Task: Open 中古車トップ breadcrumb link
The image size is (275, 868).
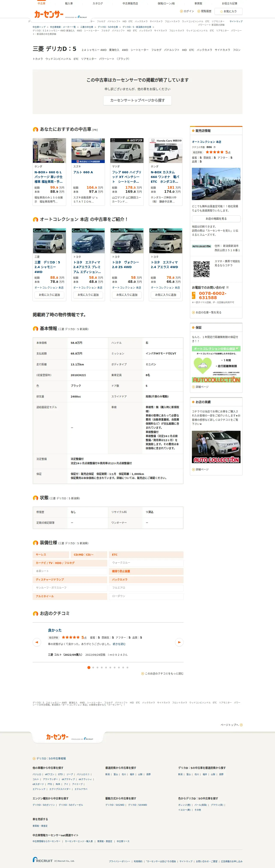Action: [39, 27]
